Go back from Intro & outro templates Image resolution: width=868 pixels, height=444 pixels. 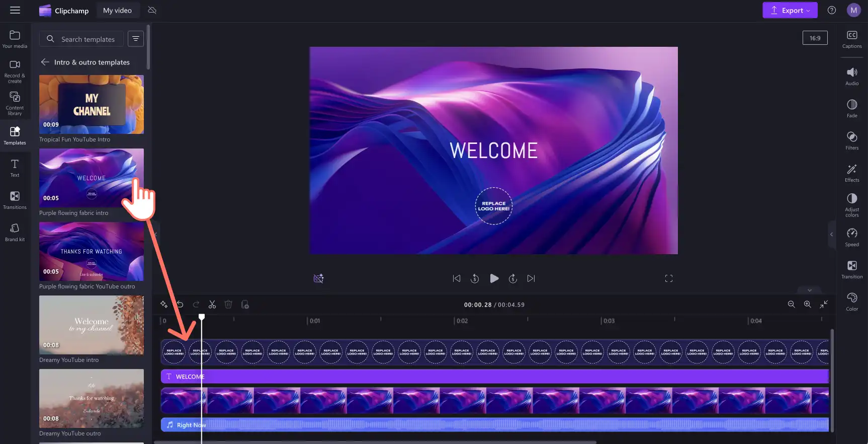tap(45, 62)
